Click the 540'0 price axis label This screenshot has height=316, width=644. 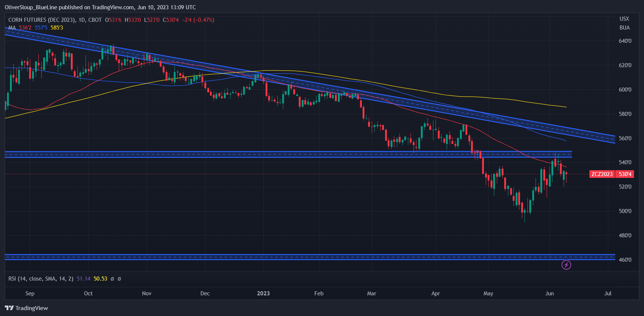point(625,162)
